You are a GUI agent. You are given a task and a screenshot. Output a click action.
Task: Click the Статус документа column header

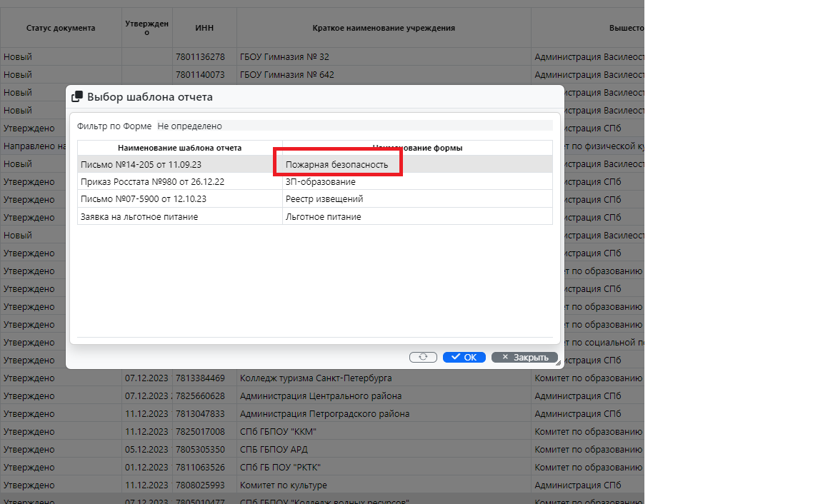61,29
